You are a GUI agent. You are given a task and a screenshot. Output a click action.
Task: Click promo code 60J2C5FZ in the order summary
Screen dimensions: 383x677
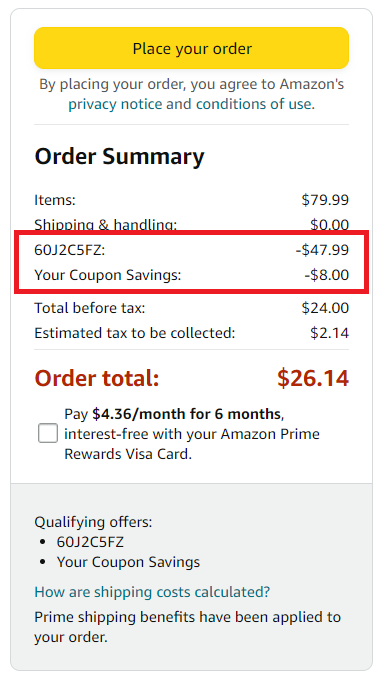[70, 250]
